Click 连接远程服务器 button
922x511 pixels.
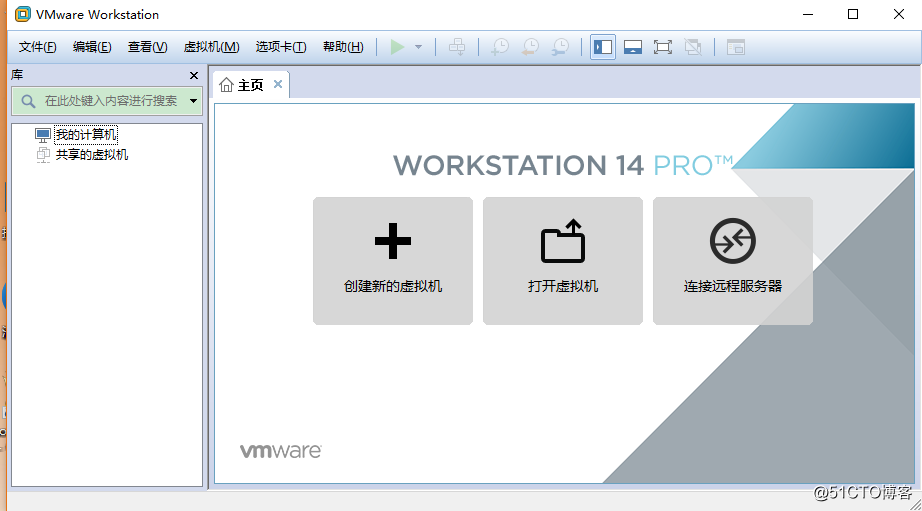tap(733, 260)
